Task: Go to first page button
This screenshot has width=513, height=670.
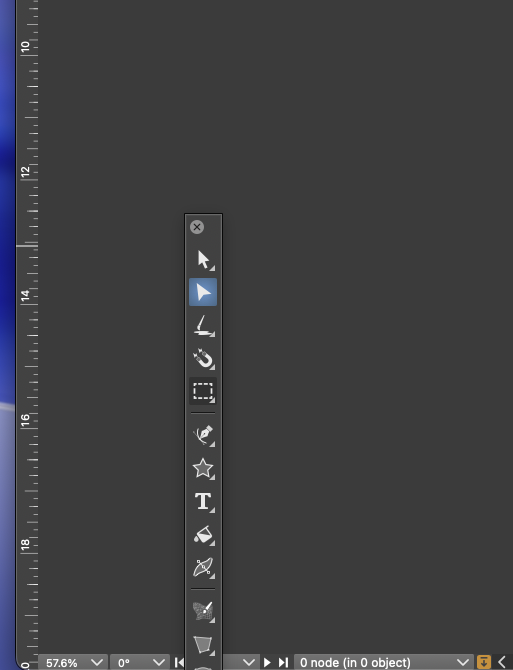Action: [179, 662]
